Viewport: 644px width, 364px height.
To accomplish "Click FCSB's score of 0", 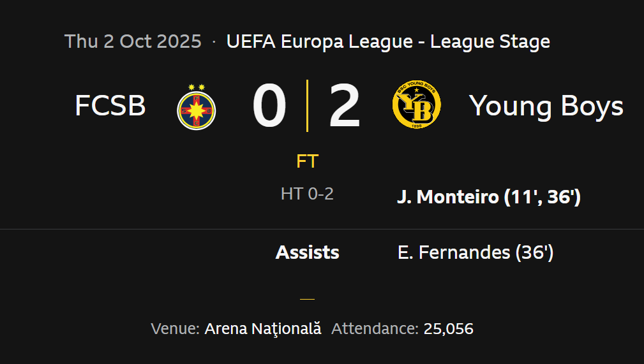I will click(269, 106).
